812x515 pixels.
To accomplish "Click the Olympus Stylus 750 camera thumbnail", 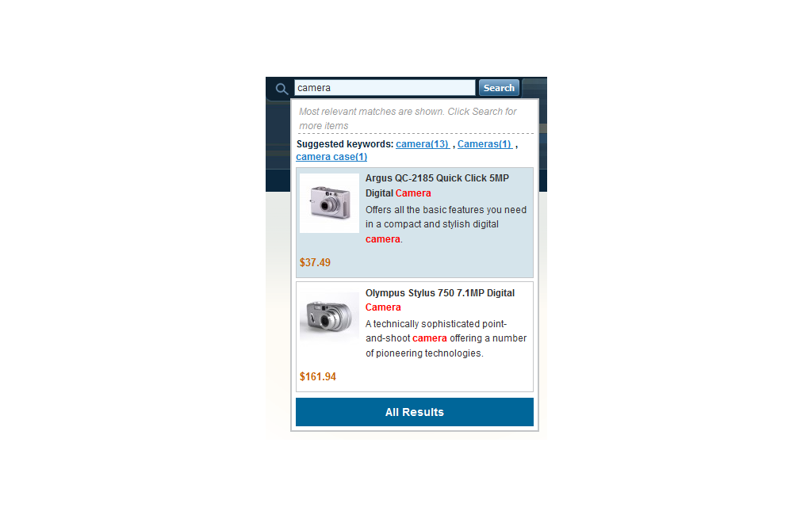I will (329, 315).
